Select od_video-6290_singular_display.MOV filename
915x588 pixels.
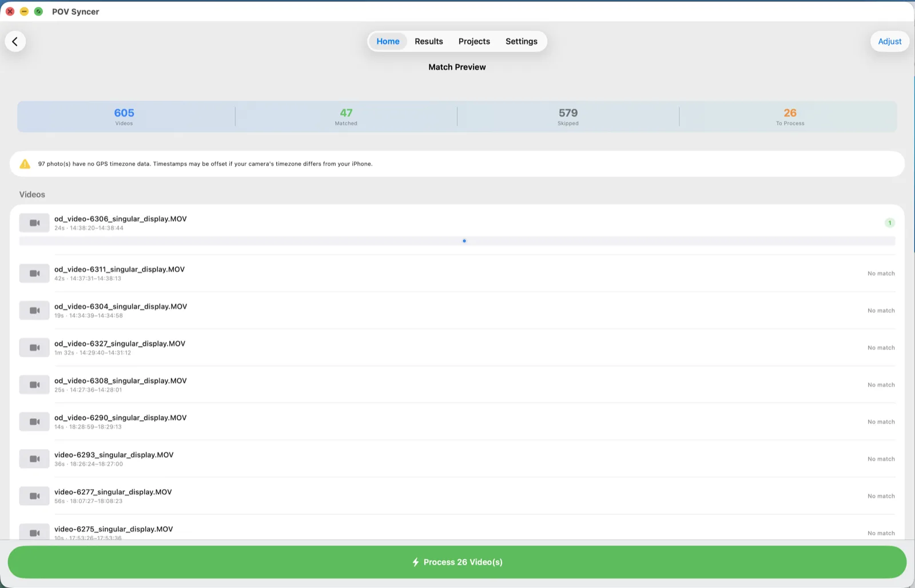click(121, 418)
